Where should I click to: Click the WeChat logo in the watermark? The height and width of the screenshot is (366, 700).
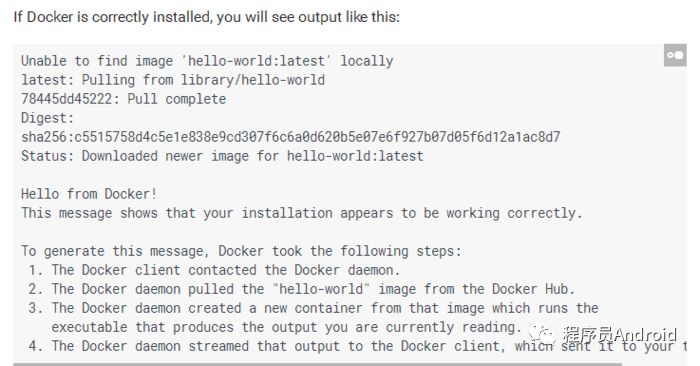[x=542, y=335]
